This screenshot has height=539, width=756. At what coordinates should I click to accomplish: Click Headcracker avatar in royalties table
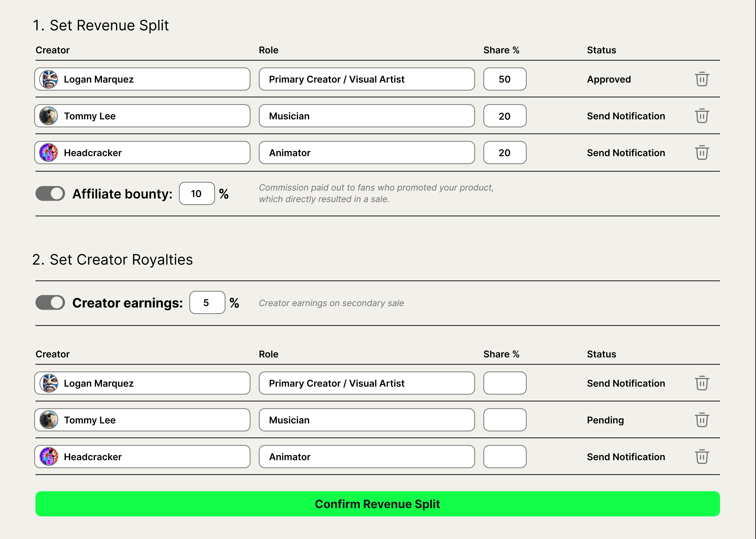coord(49,457)
